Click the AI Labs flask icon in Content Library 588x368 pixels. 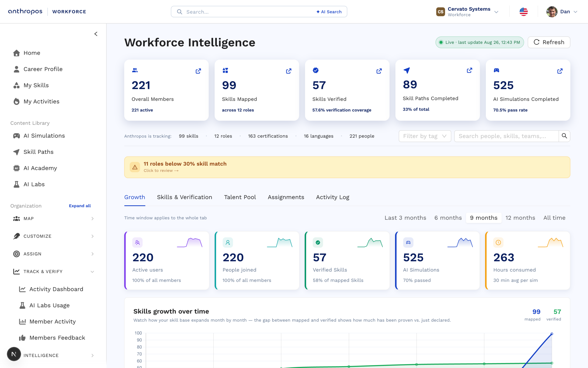pyautogui.click(x=17, y=184)
